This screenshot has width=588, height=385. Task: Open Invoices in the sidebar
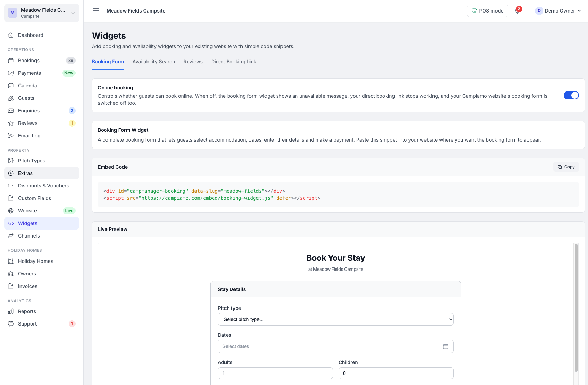(42, 286)
